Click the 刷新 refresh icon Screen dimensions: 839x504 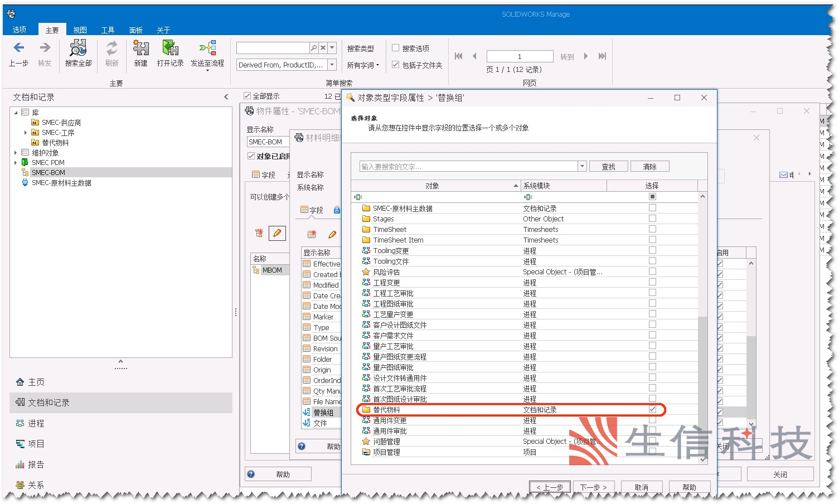click(x=112, y=48)
